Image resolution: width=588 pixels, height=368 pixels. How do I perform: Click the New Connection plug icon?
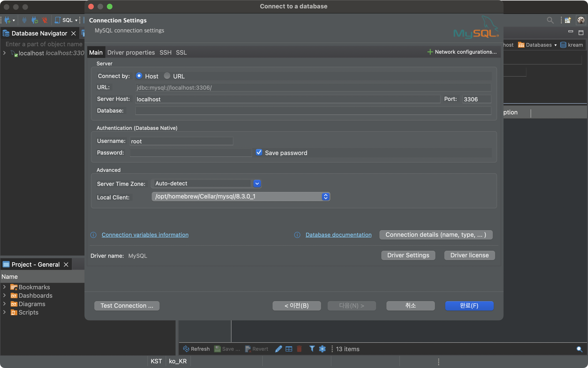pos(7,20)
